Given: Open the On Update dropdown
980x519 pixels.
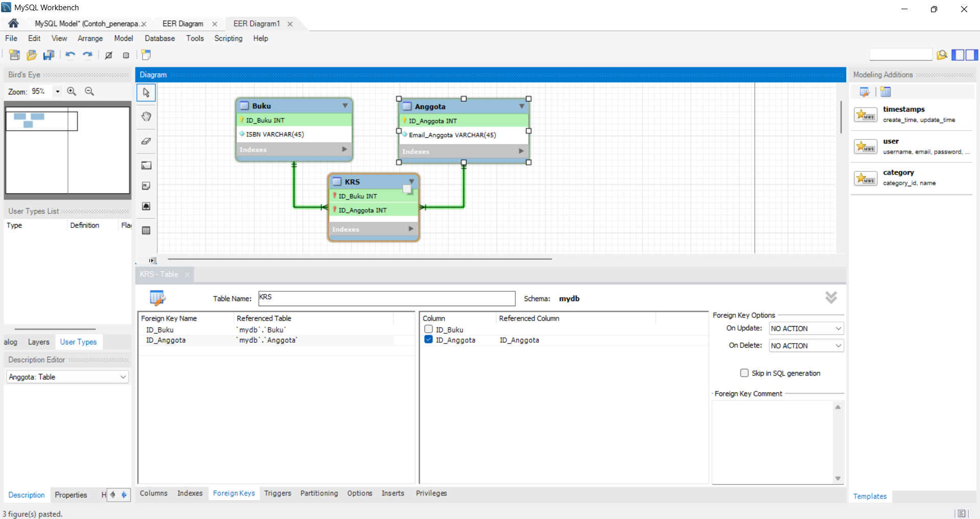Looking at the screenshot, I should [806, 329].
